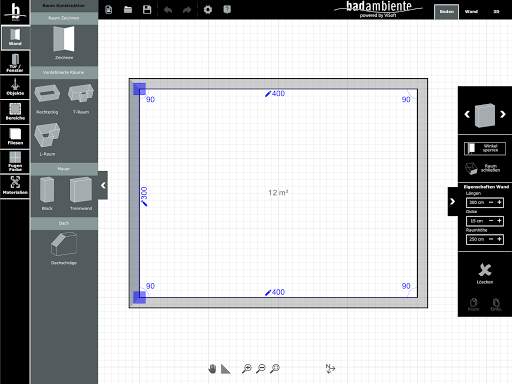Select the top-left blue corner handle
The image size is (512, 384).
point(139,89)
